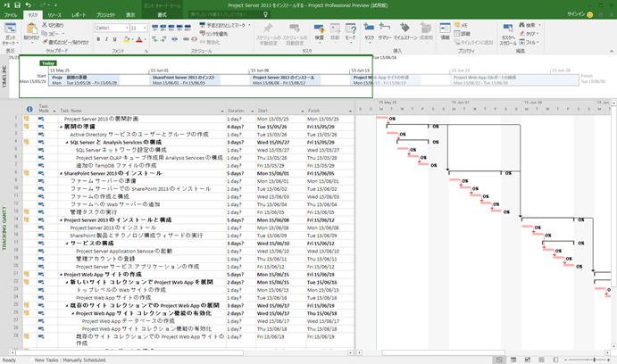This screenshot has width=617, height=364.
Task: Mark task 100% complete
Action: (x=188, y=28)
